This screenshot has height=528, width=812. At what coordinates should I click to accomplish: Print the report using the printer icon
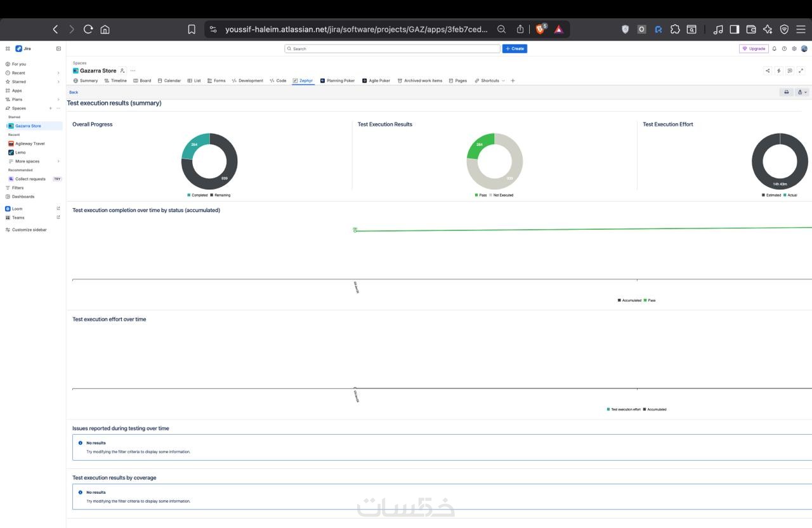click(x=787, y=92)
